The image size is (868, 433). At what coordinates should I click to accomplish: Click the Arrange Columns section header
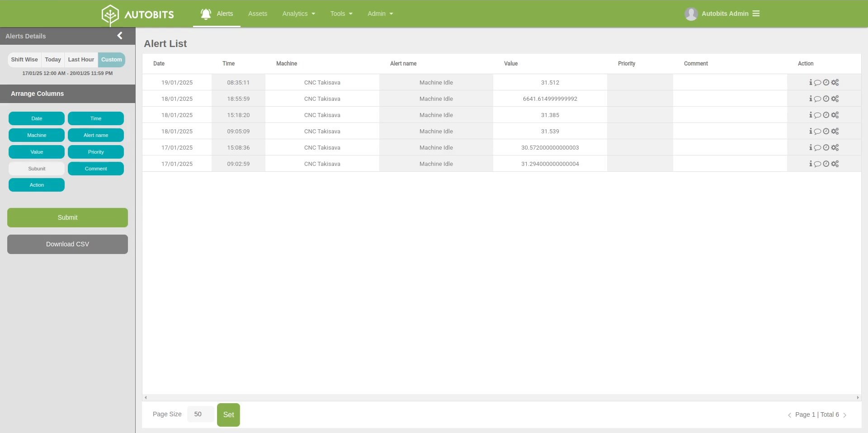67,94
